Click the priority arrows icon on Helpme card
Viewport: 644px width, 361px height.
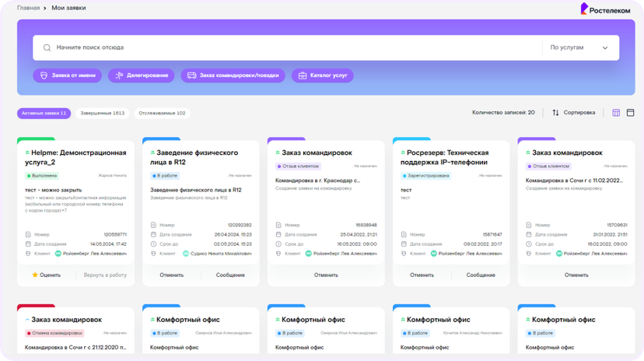[27, 152]
